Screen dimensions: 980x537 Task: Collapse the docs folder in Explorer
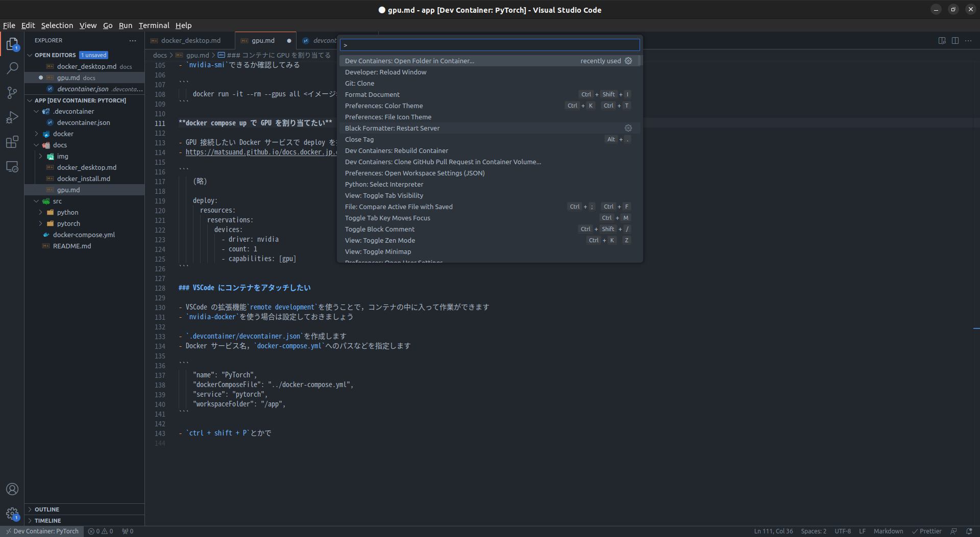60,145
